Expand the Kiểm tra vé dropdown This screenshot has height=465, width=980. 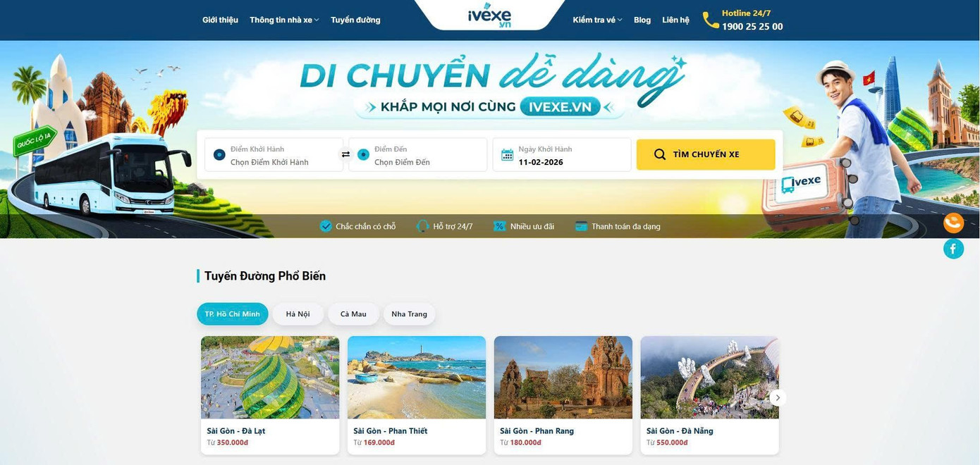pos(597,20)
